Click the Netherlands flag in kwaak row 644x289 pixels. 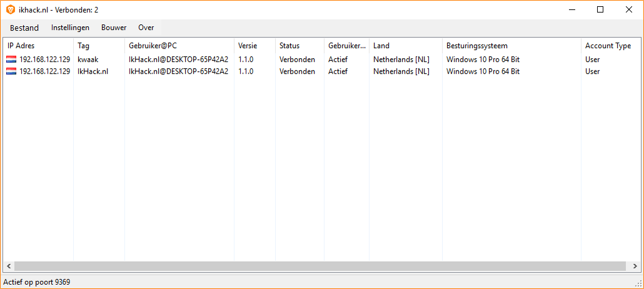coord(11,59)
